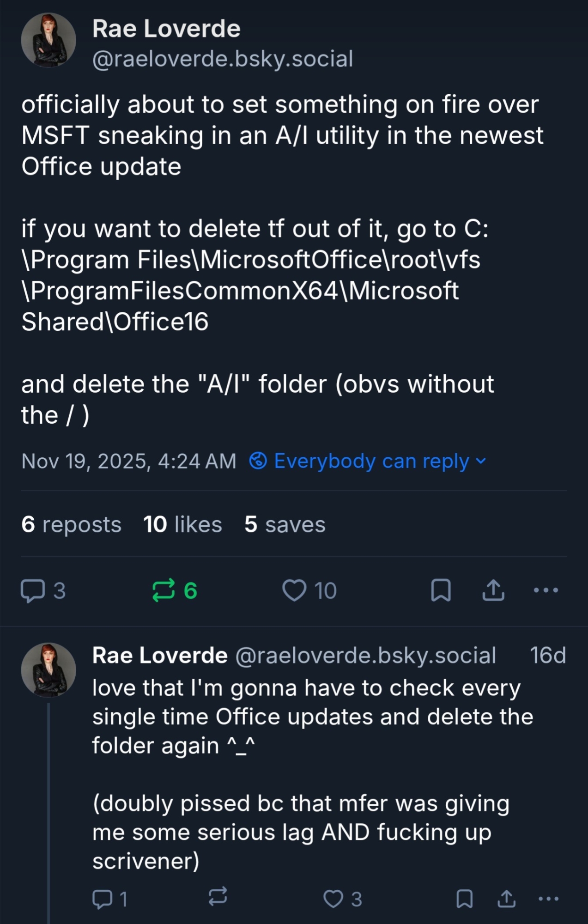This screenshot has height=924, width=588.
Task: Bookmark the main post
Action: (441, 590)
